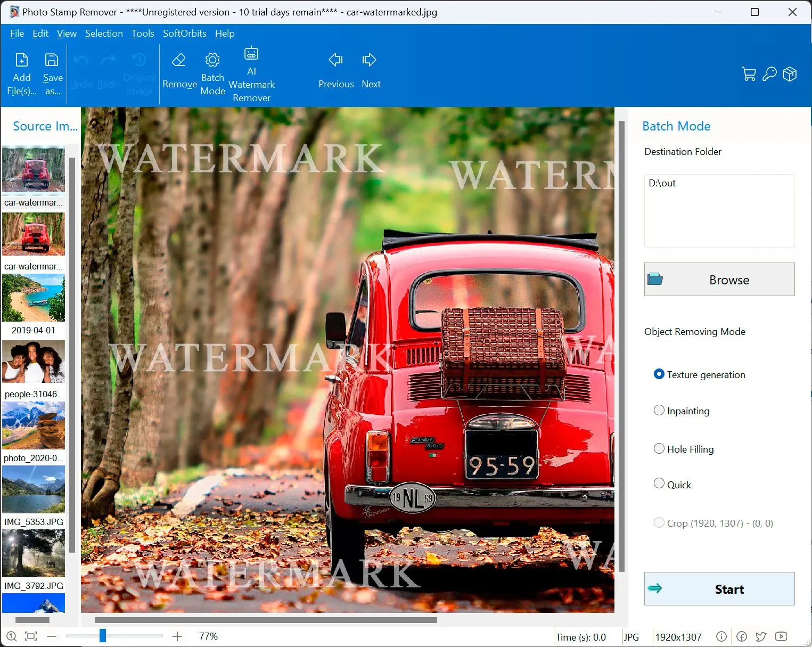The width and height of the screenshot is (812, 647).
Task: Click the D:\out destination folder field
Action: 719,210
